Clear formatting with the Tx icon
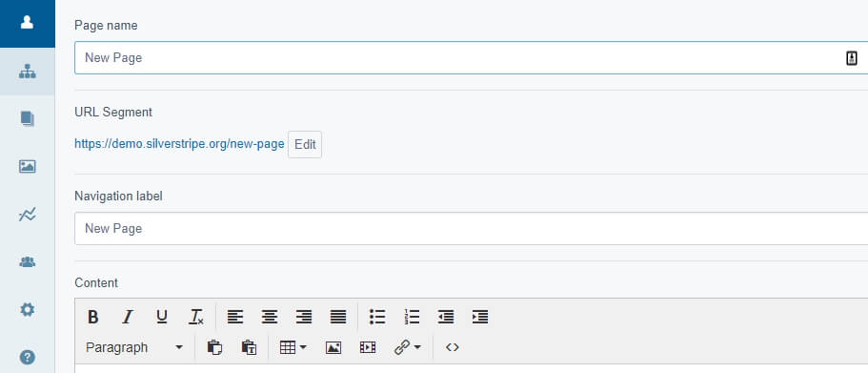868x373 pixels. [196, 317]
